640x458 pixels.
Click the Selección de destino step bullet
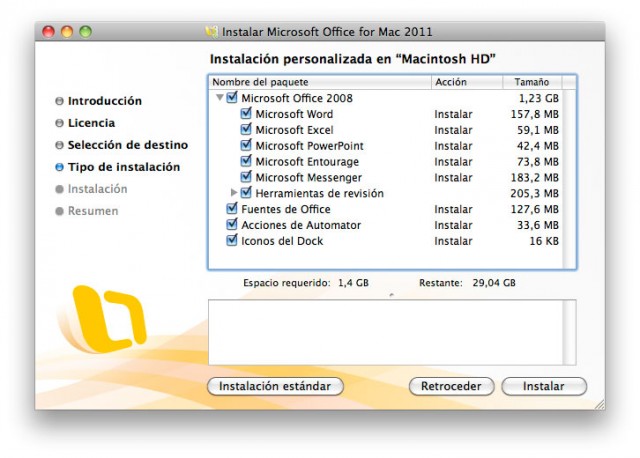59,145
